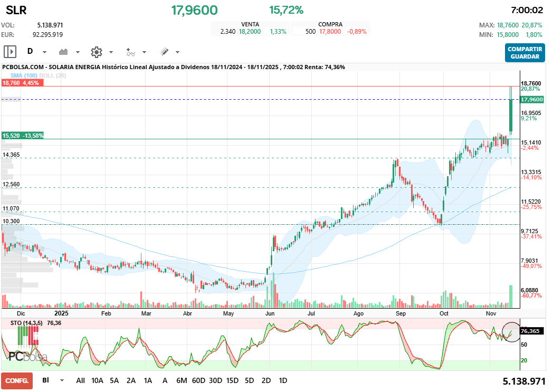Select the 1A period tab
This screenshot has width=553, height=392.
148,380
